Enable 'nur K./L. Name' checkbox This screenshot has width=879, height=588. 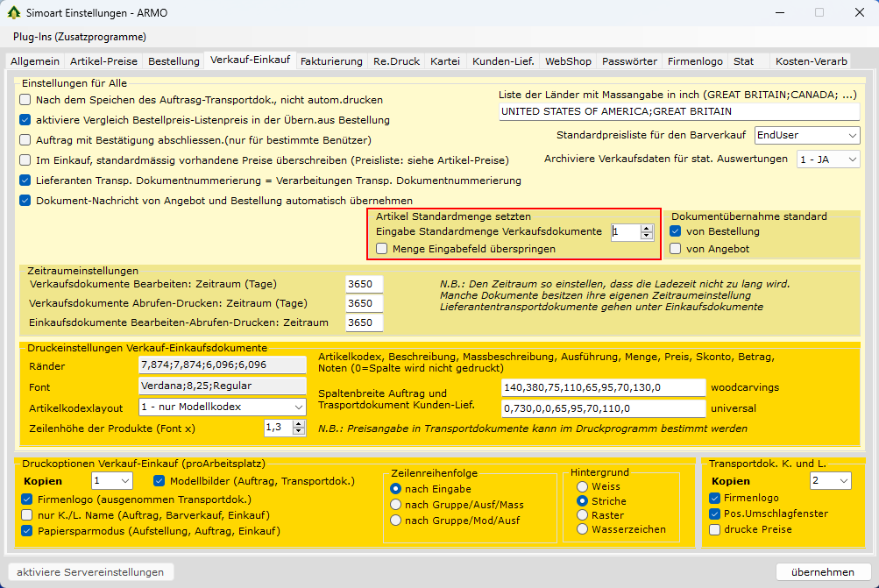[27, 514]
